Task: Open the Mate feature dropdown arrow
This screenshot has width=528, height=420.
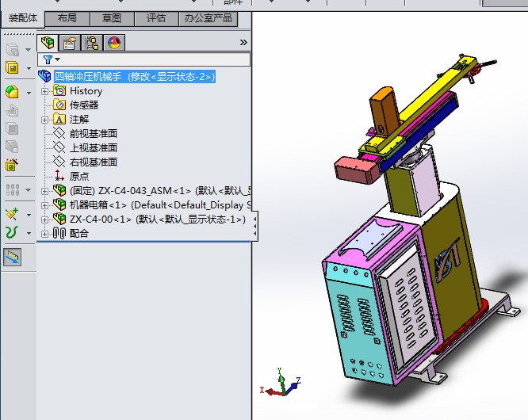Action: pyautogui.click(x=29, y=93)
